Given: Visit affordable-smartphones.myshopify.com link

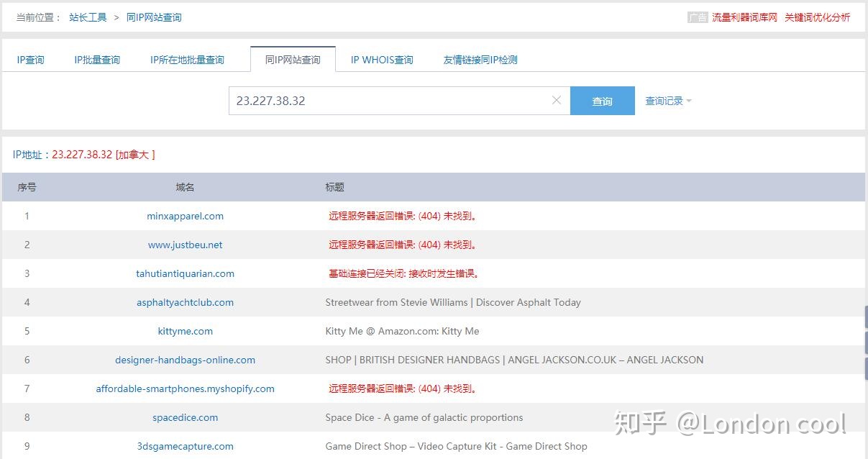Looking at the screenshot, I should (x=185, y=388).
